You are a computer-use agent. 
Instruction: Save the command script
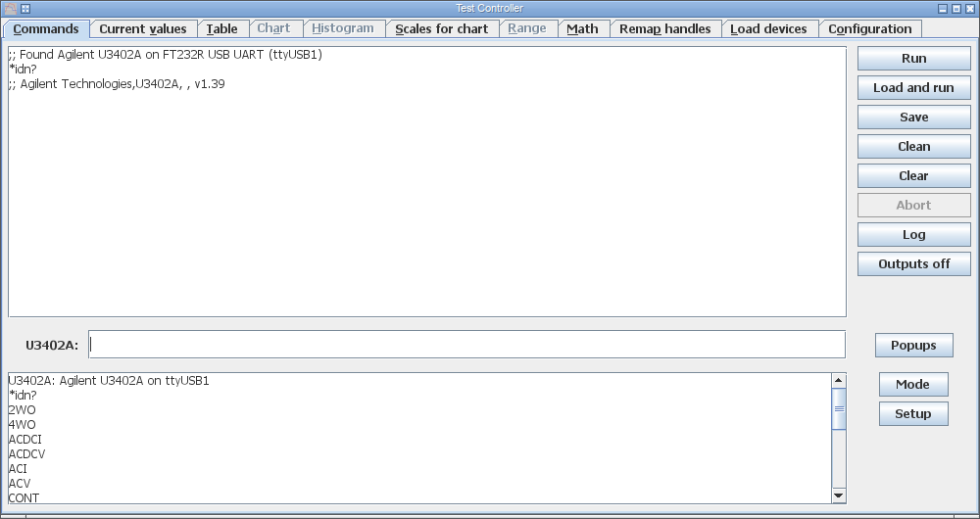pyautogui.click(x=913, y=117)
